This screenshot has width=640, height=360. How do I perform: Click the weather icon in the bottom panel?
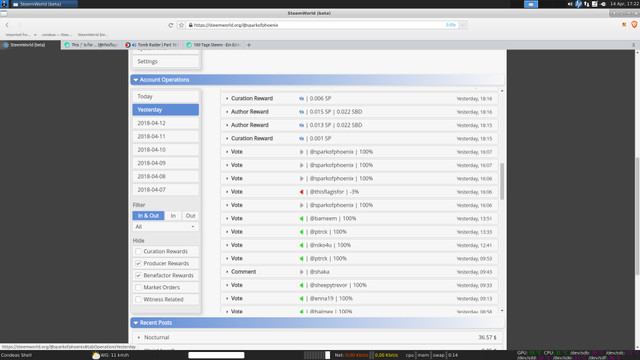tap(96, 356)
